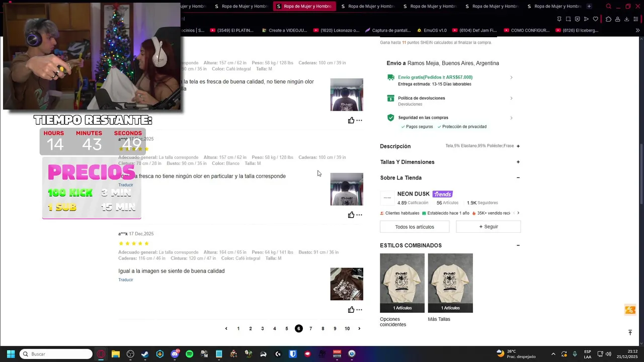The width and height of the screenshot is (644, 362).
Task: Open the volume control in system tray
Action: [608, 354]
